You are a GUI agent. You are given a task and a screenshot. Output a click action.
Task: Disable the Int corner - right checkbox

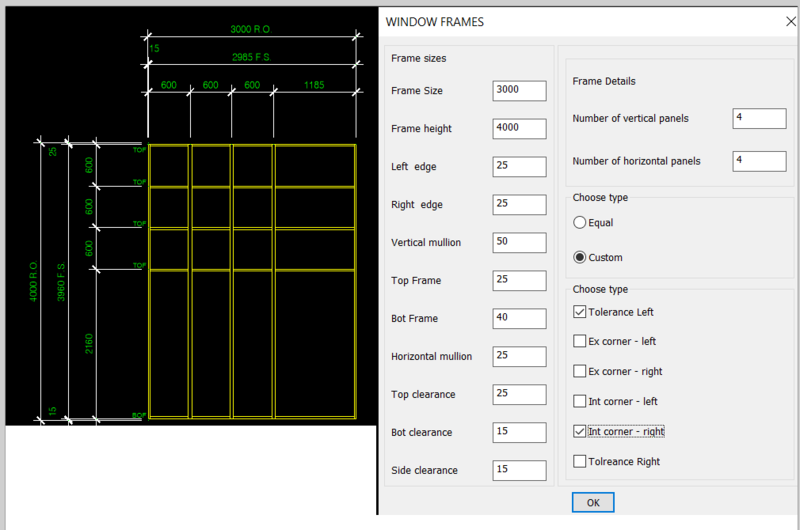tap(580, 432)
